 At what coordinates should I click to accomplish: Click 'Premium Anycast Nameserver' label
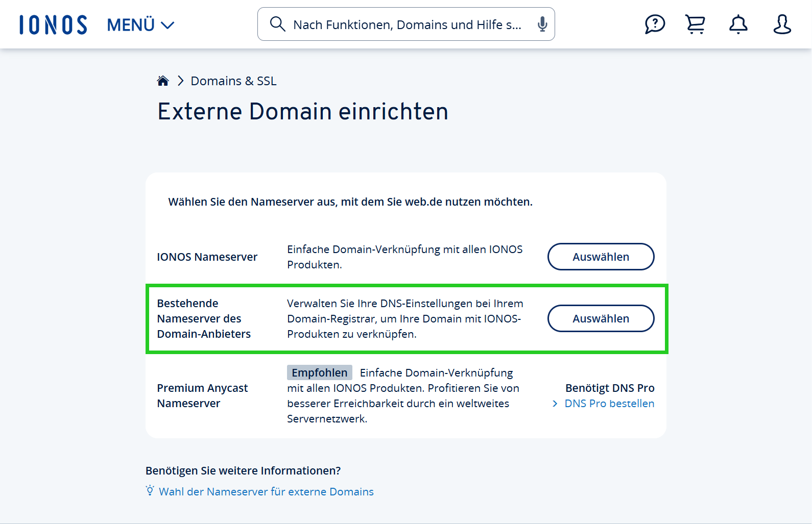[x=202, y=396]
